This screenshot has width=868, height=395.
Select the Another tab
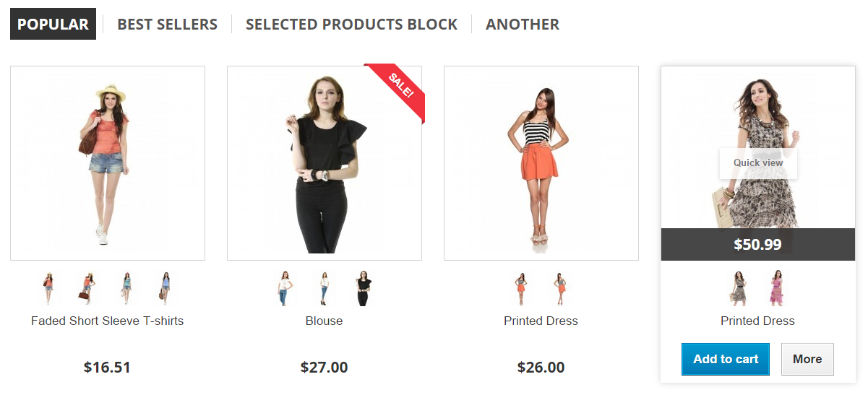[522, 25]
